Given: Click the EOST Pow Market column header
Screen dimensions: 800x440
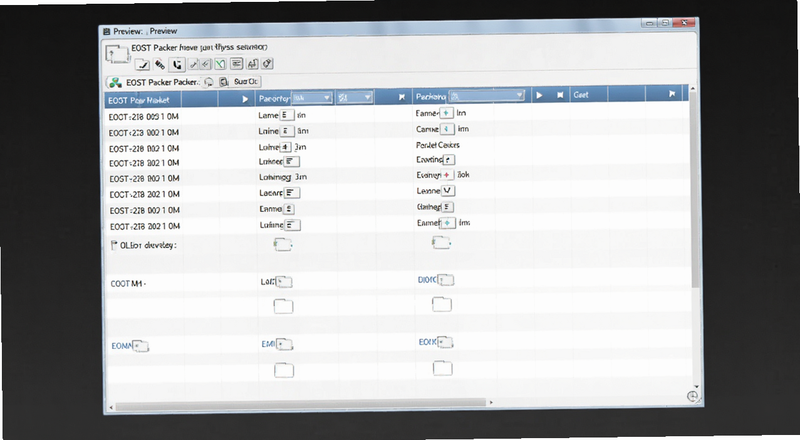Looking at the screenshot, I should tap(139, 101).
